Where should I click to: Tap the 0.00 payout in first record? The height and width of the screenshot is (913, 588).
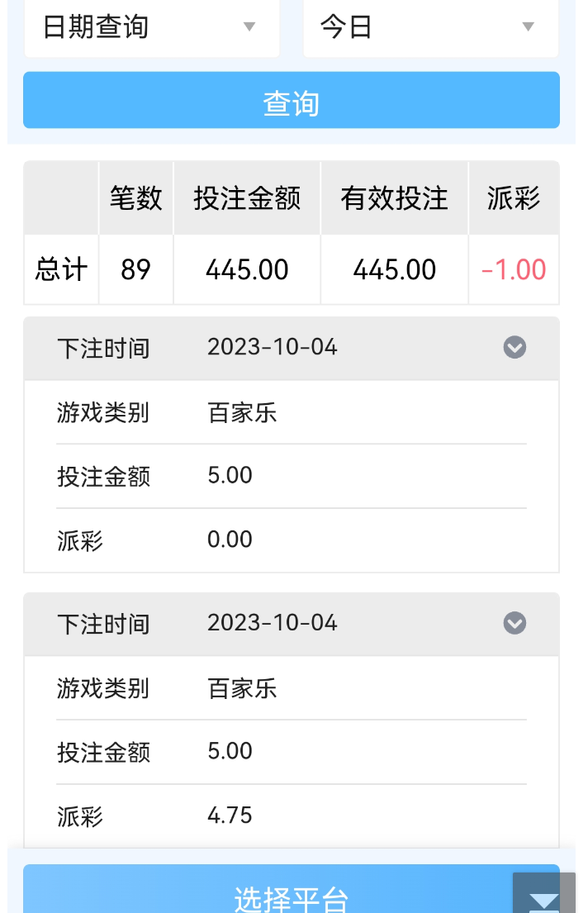click(230, 540)
